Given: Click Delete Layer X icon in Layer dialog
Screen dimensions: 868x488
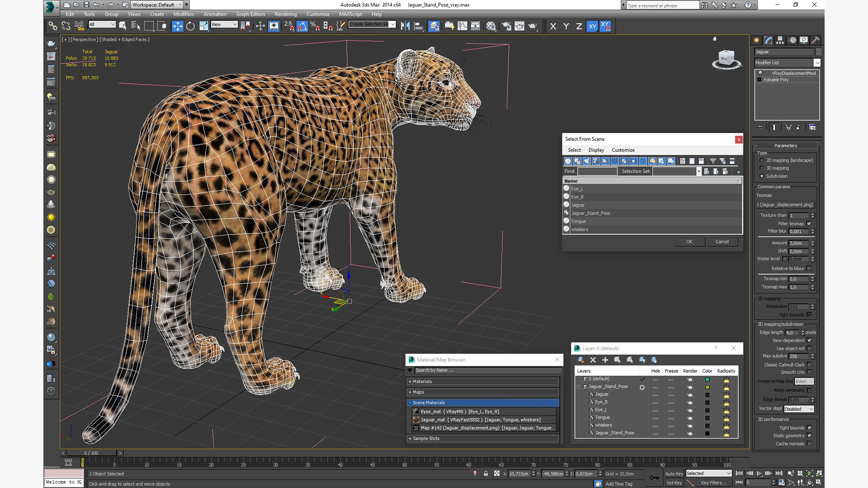Looking at the screenshot, I should [593, 360].
